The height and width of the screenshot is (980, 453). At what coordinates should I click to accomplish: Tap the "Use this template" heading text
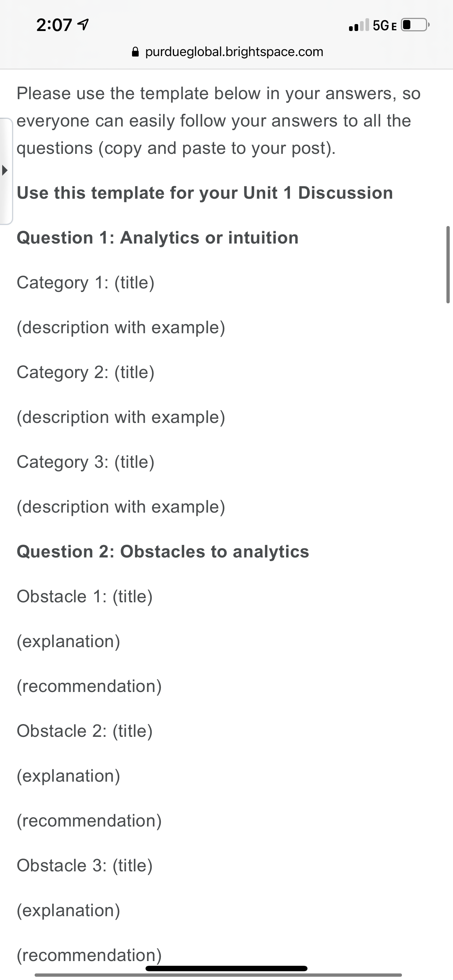click(x=205, y=193)
